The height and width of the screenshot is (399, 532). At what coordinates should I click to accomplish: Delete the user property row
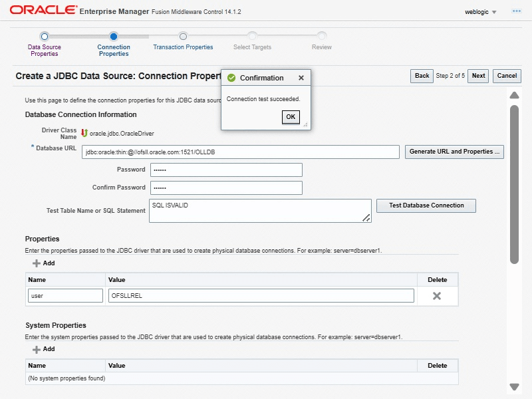tap(437, 296)
